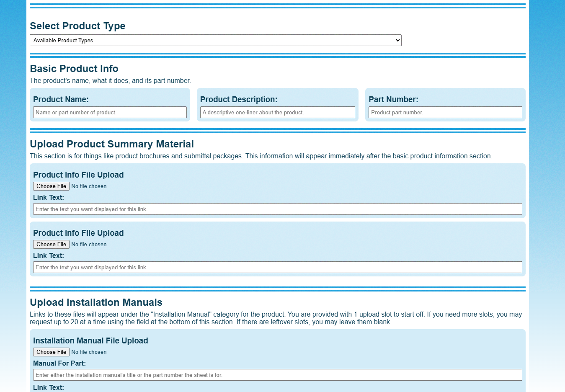The height and width of the screenshot is (392, 565).
Task: Click the 'Basic Product Info' heading
Action: (x=74, y=69)
